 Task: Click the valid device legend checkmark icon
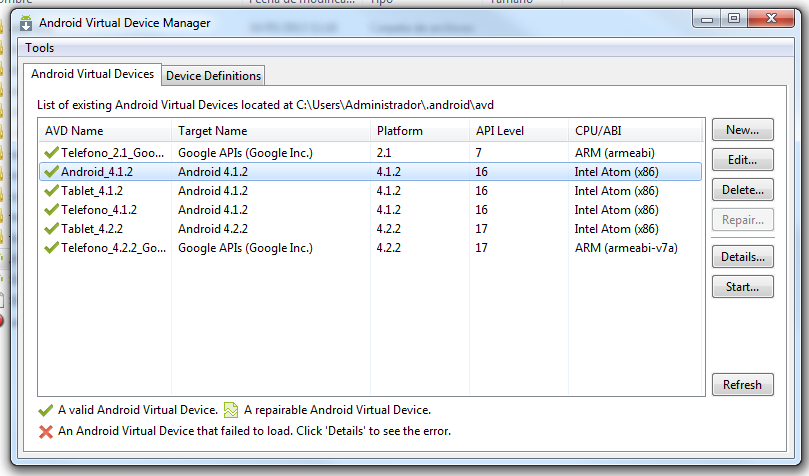pyautogui.click(x=45, y=411)
